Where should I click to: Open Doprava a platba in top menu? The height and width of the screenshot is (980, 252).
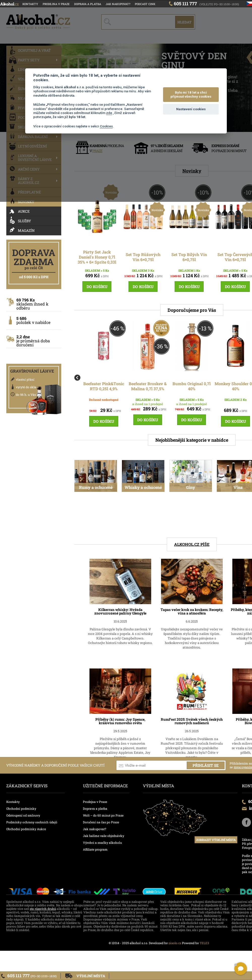pyautogui.click(x=87, y=4)
